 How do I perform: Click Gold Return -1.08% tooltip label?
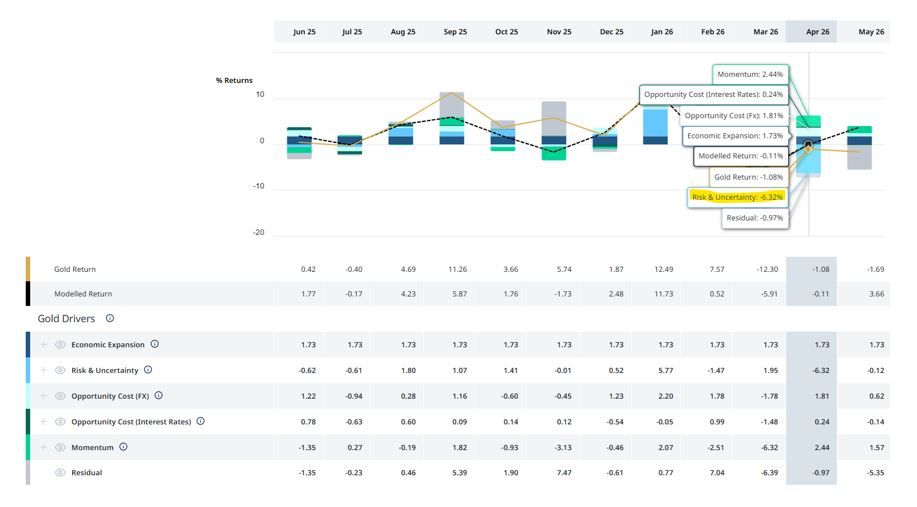click(x=748, y=177)
